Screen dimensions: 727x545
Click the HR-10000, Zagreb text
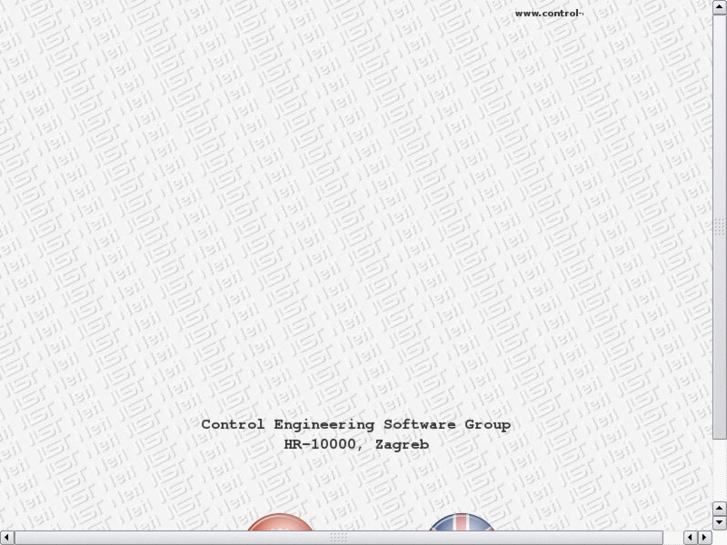click(356, 444)
